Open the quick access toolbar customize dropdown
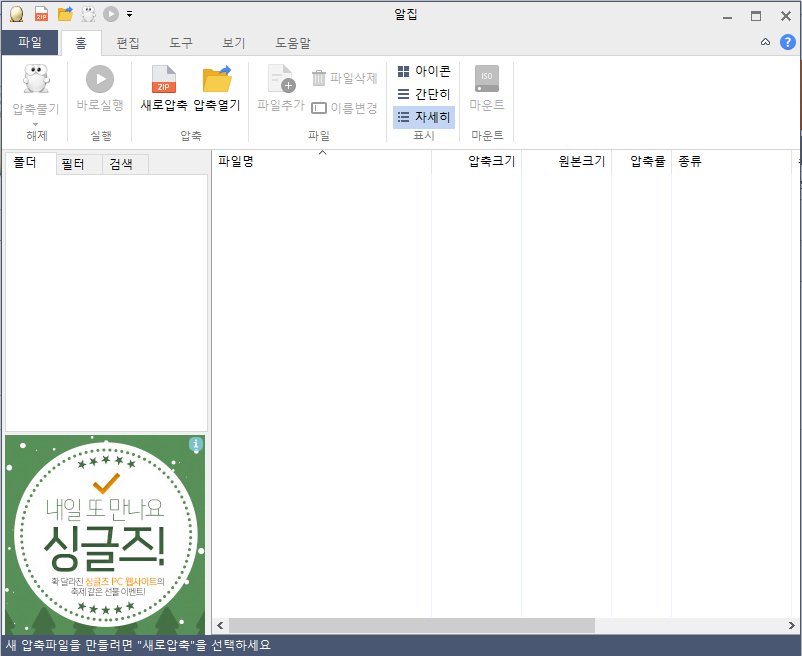Viewport: 802px width, 656px height. (x=129, y=14)
